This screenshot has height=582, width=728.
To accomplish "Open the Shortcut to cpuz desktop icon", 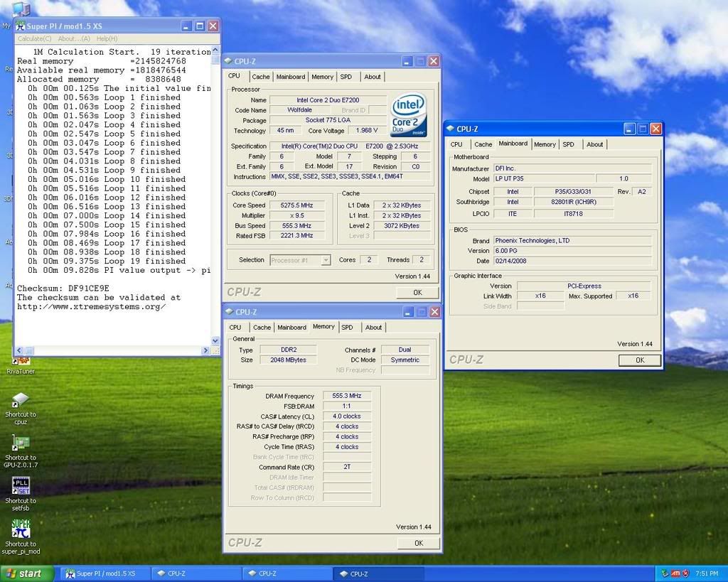I will tap(21, 409).
